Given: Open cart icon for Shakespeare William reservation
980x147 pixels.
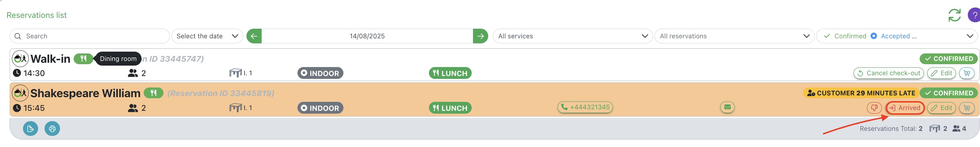Looking at the screenshot, I should coord(967,108).
